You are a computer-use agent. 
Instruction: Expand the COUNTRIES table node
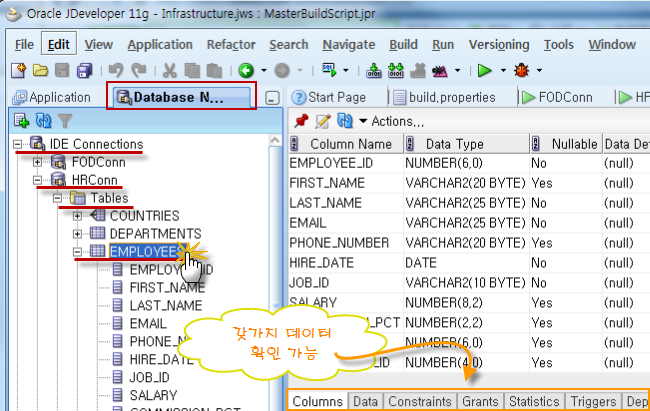[x=77, y=216]
